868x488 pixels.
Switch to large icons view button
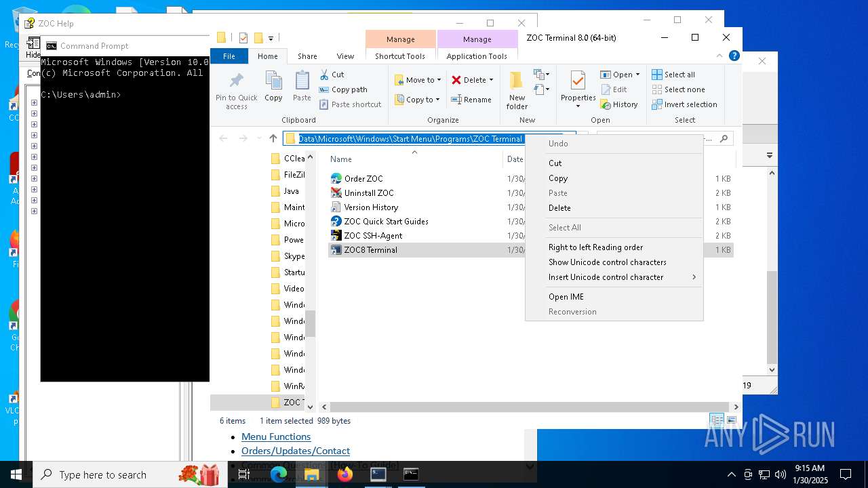(x=731, y=421)
